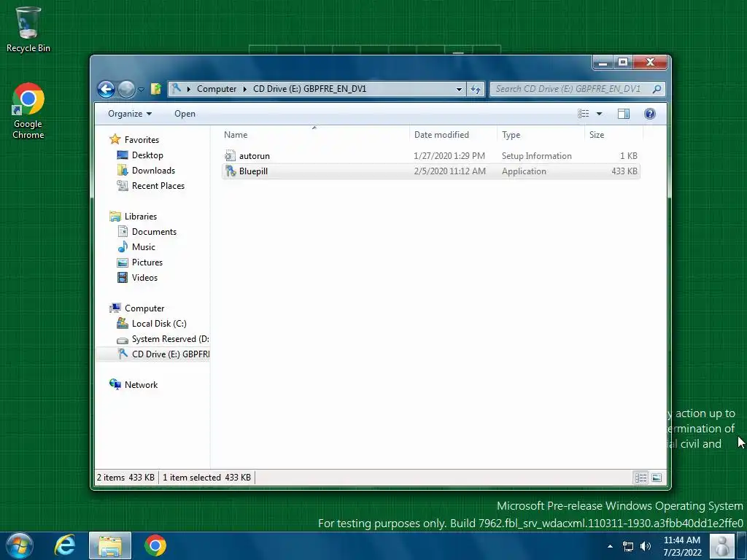Sort files by Date modified column
Screen dimensions: 747x560
pyautogui.click(x=452, y=135)
